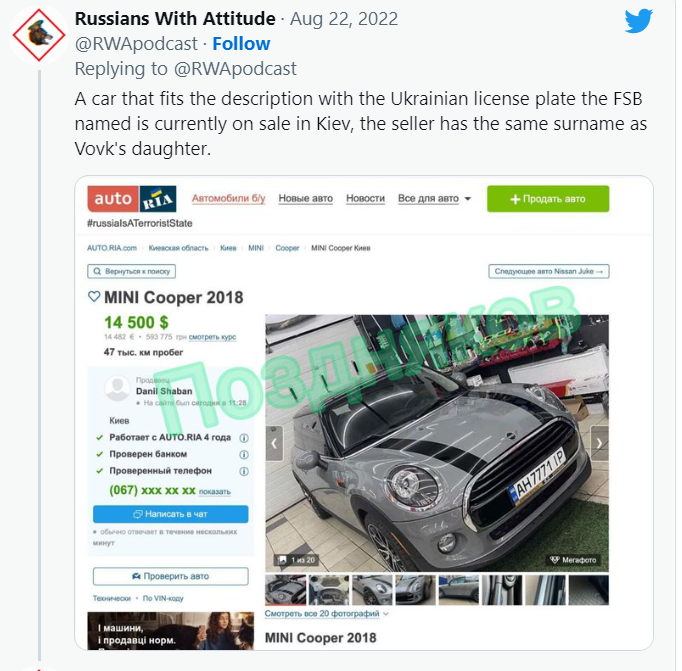Favorite the MINI Cooper 2018 heart icon
Viewport: 682px width, 671px height.
click(x=94, y=297)
